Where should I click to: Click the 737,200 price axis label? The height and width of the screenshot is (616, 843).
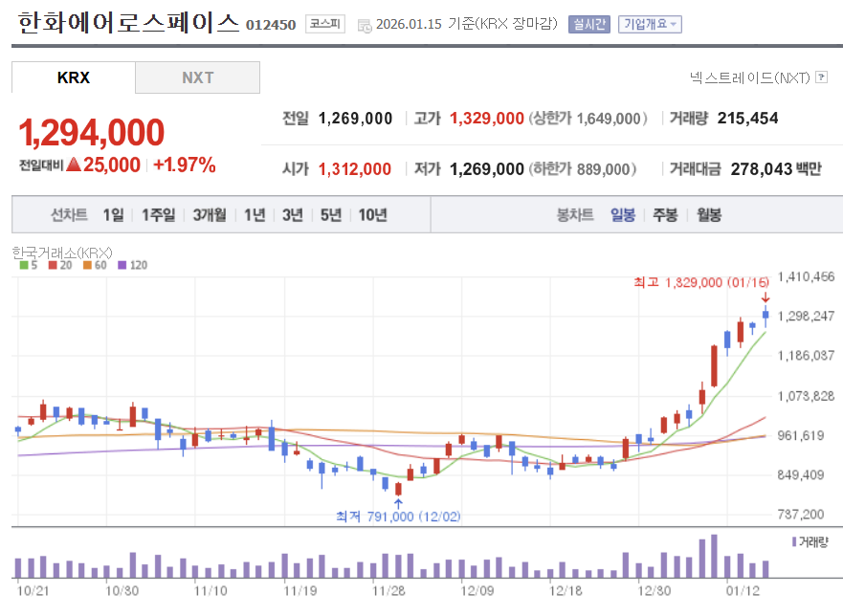coord(801,515)
